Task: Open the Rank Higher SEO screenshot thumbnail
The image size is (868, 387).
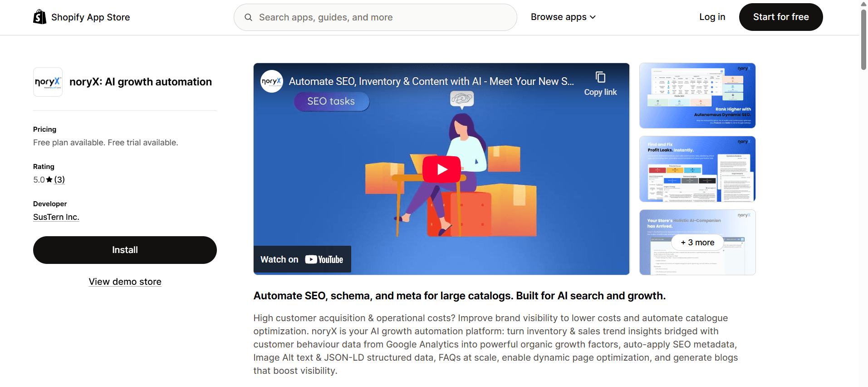Action: (x=697, y=95)
